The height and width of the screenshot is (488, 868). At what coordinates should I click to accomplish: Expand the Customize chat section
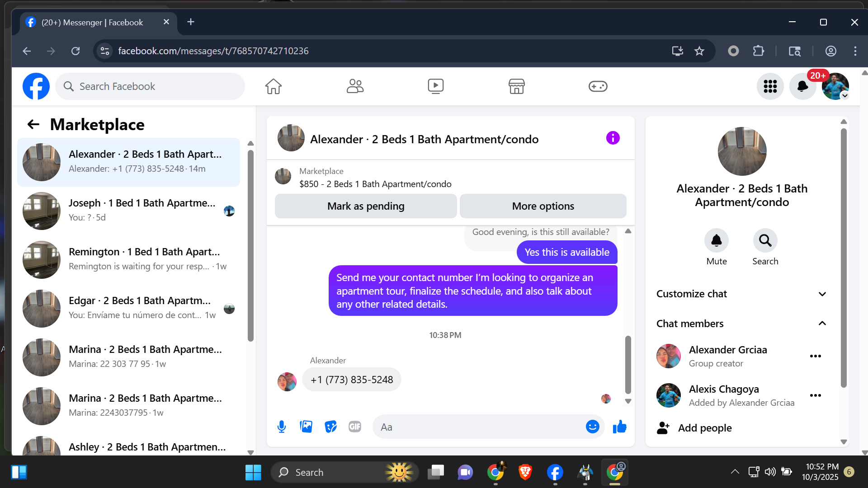pyautogui.click(x=741, y=294)
